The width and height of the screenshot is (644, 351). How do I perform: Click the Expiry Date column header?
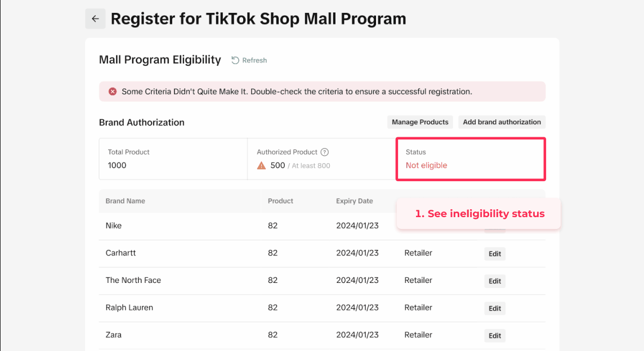pos(354,201)
